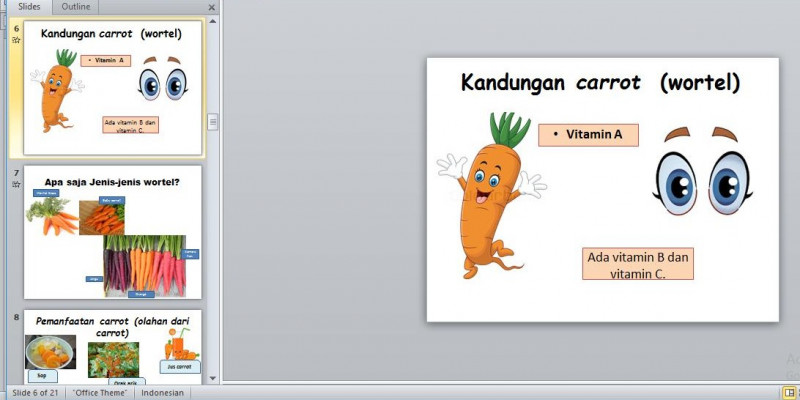Click the slide panel scrollbar thumb

click(213, 122)
